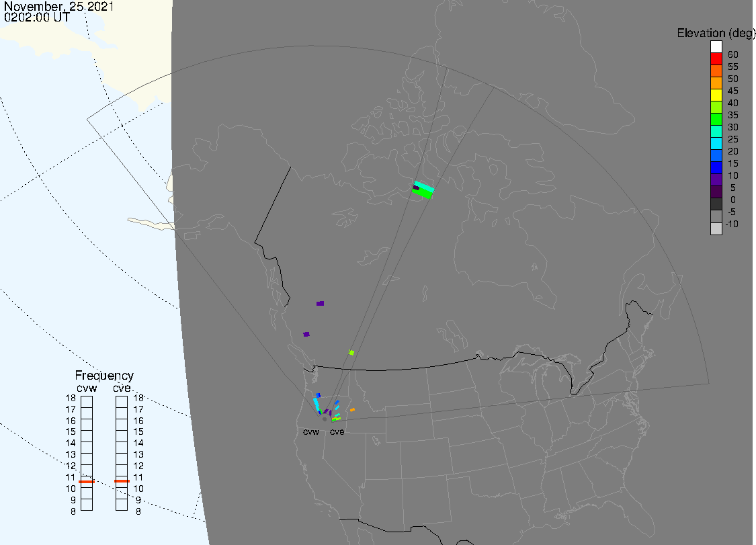Click '18' on the cve frequency scale
Screen dimensions: 756x545
pos(138,398)
